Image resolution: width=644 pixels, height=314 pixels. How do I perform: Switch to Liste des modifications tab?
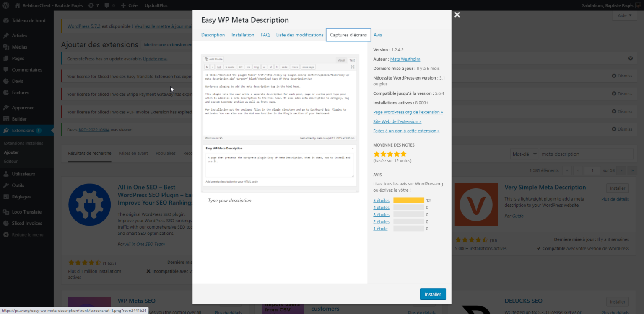point(299,35)
